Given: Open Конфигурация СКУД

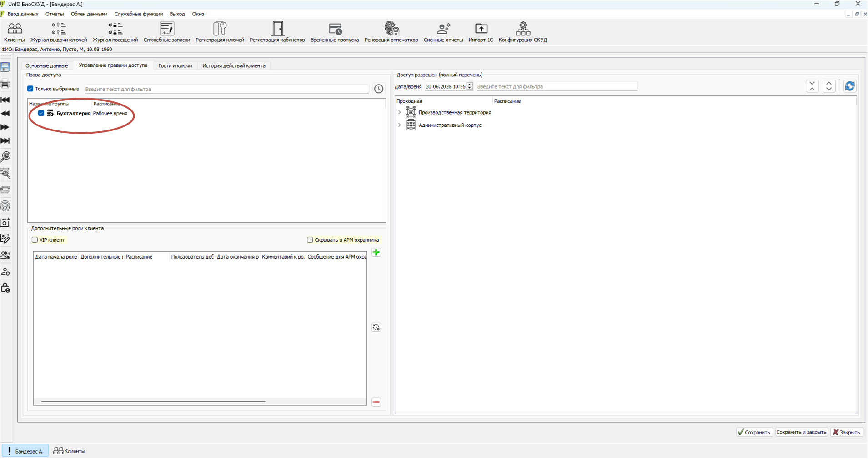Looking at the screenshot, I should coord(522,32).
